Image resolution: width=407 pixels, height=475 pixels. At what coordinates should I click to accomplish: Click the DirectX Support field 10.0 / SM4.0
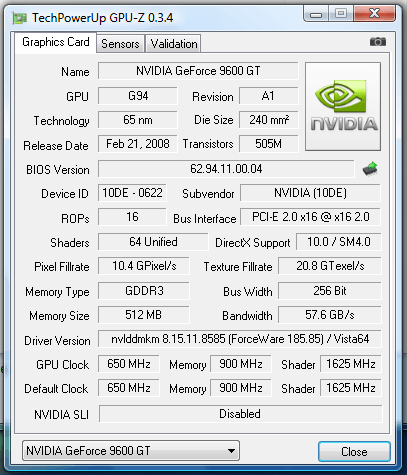339,242
